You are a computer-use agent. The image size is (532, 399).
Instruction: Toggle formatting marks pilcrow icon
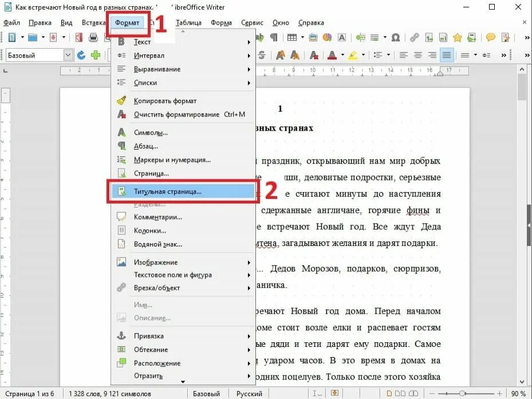pos(274,37)
